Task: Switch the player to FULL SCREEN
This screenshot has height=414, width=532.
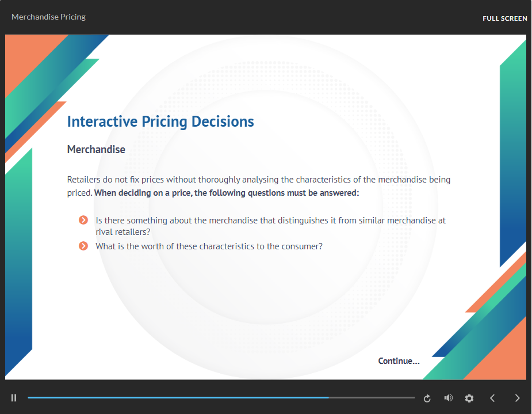Action: pos(504,18)
